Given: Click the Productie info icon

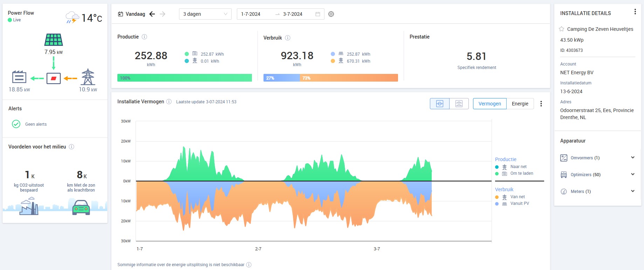Looking at the screenshot, I should [x=144, y=37].
